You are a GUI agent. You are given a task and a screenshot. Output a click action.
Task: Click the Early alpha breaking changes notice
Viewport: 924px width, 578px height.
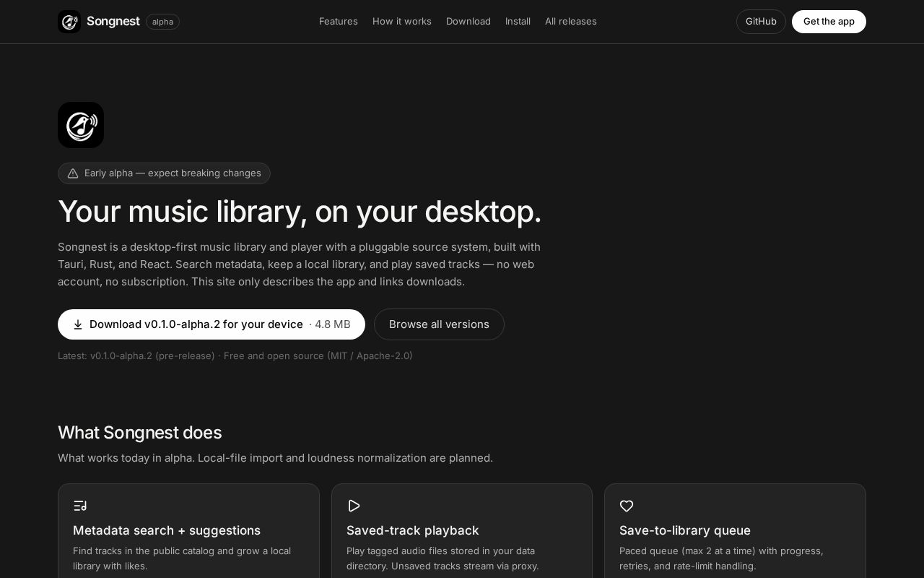click(x=164, y=173)
